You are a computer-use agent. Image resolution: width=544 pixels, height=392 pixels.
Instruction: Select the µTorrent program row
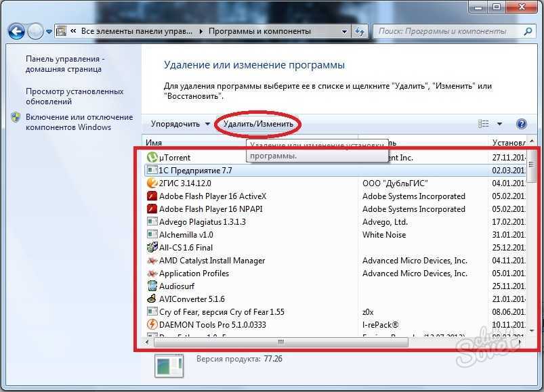[335, 158]
